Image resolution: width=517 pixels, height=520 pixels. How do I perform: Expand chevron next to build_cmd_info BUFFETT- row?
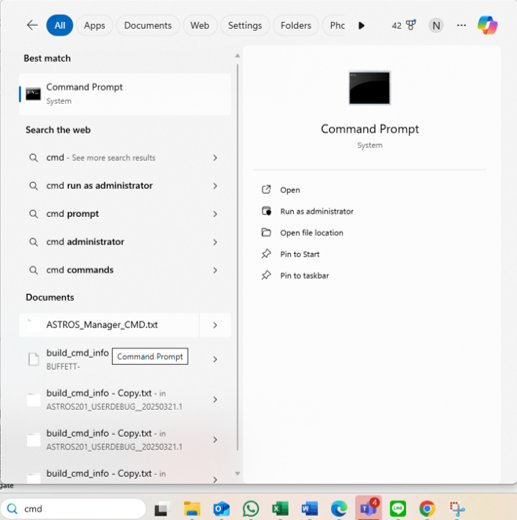[215, 359]
